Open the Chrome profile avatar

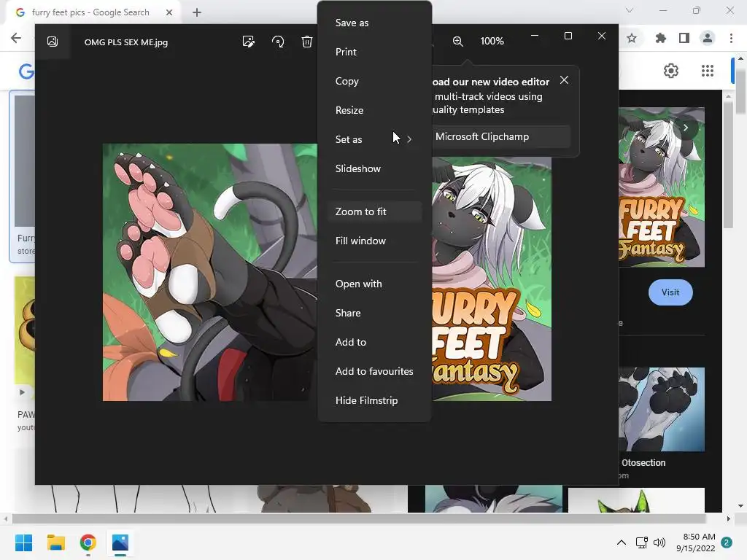708,38
